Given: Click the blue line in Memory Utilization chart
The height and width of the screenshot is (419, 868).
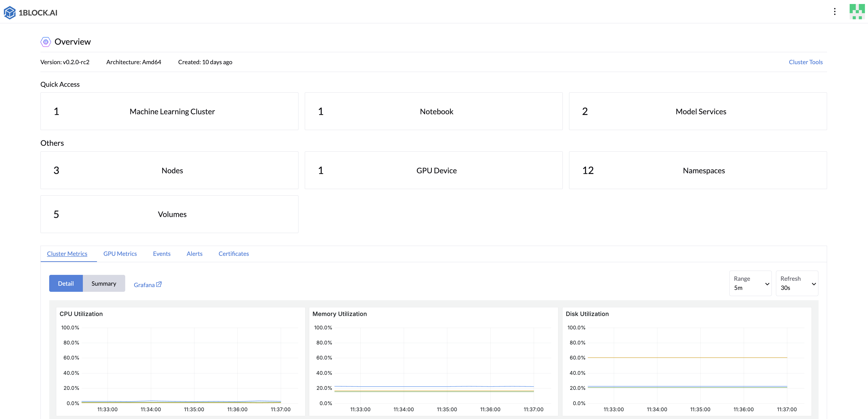Looking at the screenshot, I should [x=434, y=386].
